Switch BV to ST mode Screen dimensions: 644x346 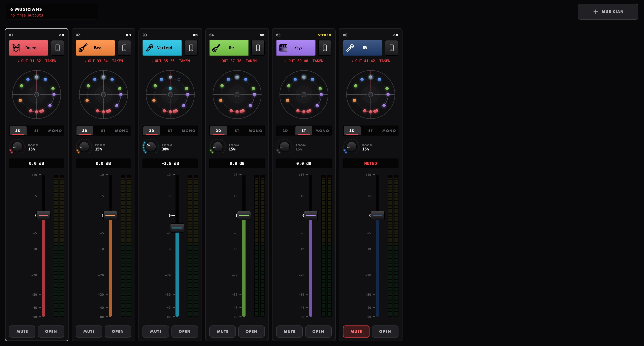pyautogui.click(x=371, y=131)
